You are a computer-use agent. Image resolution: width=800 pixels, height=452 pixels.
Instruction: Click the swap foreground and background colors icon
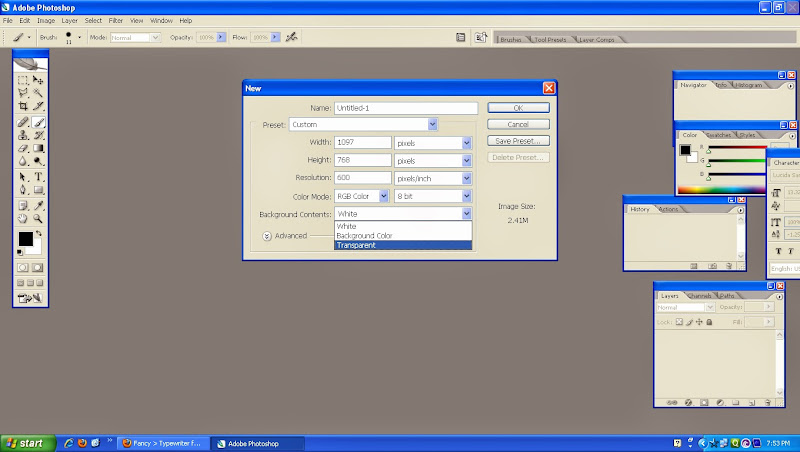pyautogui.click(x=39, y=233)
